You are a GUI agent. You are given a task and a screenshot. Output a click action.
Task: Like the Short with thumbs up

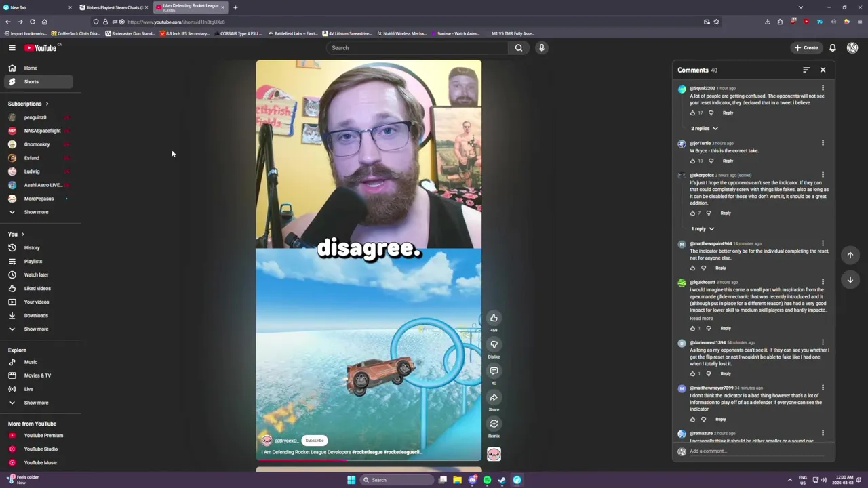pos(494,318)
